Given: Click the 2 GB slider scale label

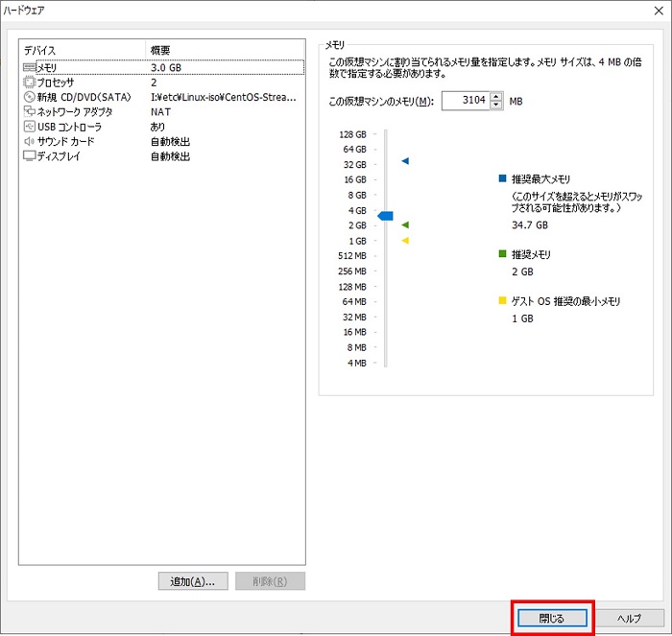Looking at the screenshot, I should (357, 225).
